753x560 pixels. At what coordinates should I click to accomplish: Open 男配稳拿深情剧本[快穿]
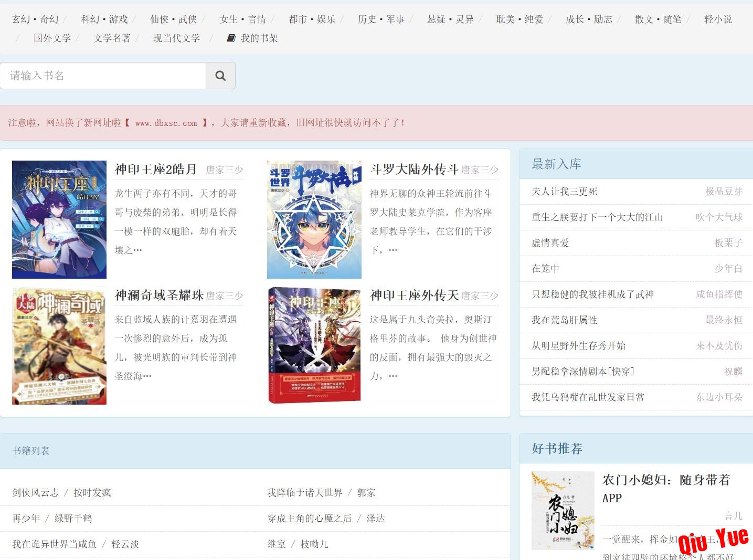(583, 372)
